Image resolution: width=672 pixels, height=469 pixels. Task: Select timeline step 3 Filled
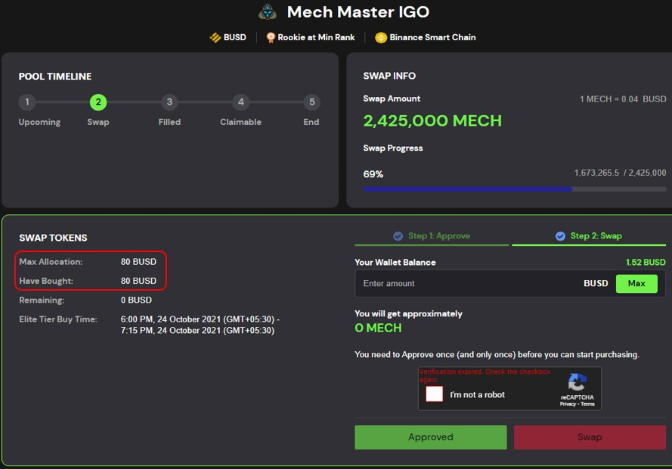coord(169,102)
